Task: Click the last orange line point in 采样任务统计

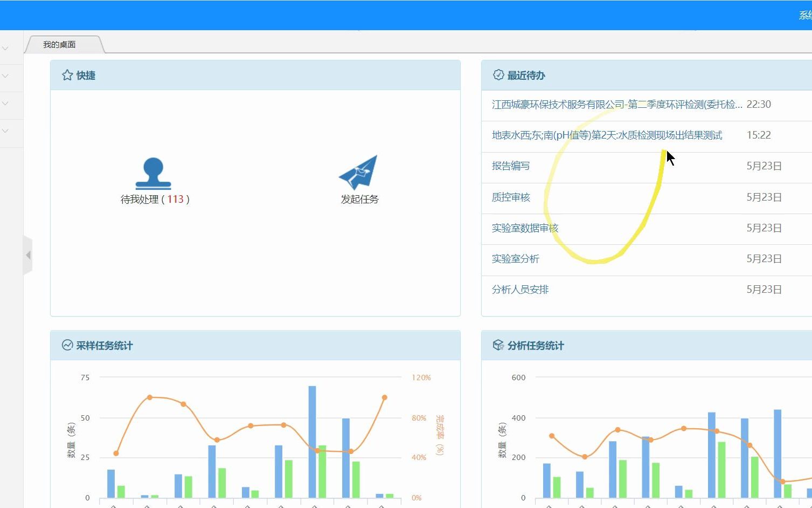Action: click(384, 397)
